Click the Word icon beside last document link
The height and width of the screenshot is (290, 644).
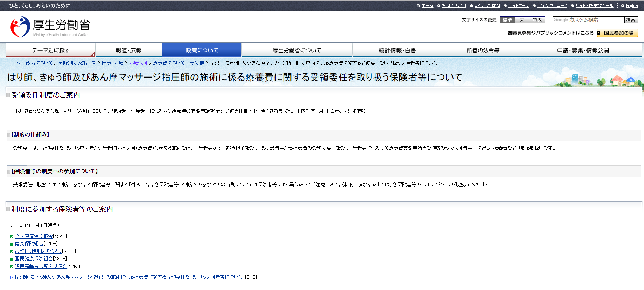(x=12, y=277)
